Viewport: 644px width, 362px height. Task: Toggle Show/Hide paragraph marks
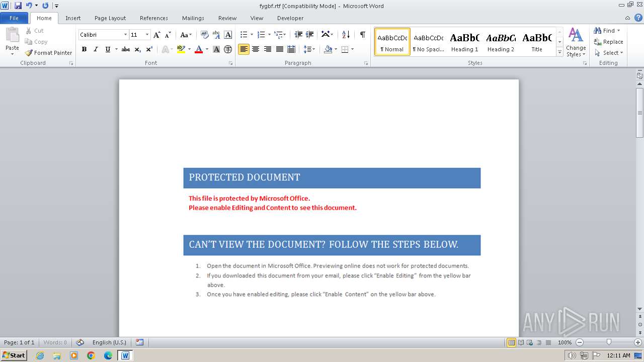(362, 35)
